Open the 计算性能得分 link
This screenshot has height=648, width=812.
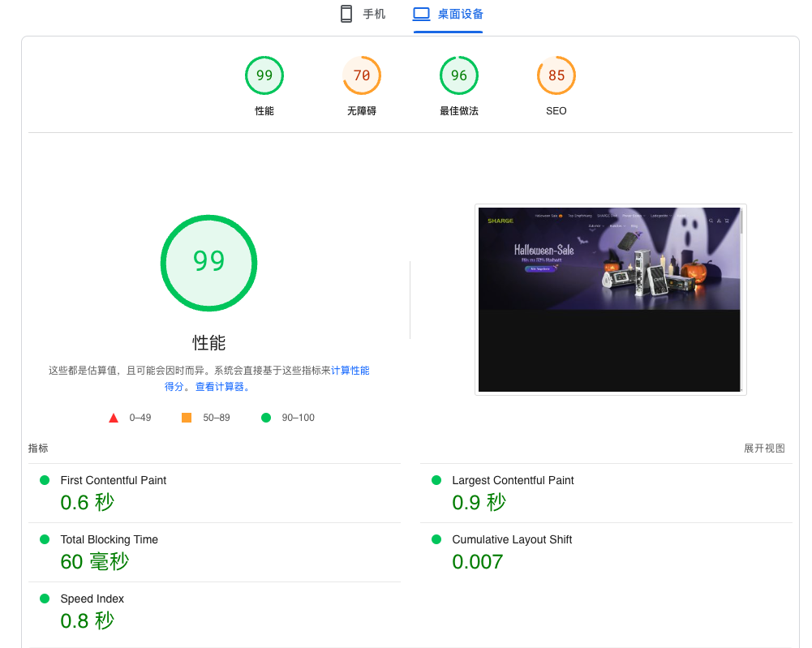(352, 370)
